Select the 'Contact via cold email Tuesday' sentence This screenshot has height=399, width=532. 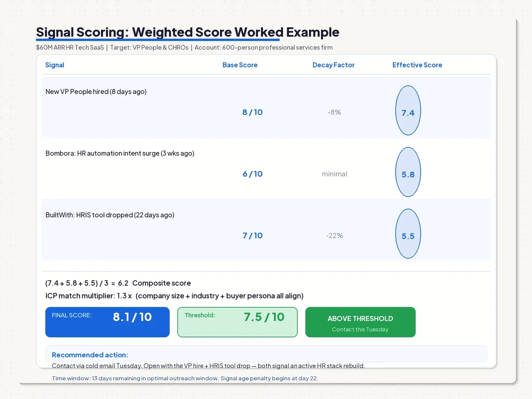[x=208, y=366]
